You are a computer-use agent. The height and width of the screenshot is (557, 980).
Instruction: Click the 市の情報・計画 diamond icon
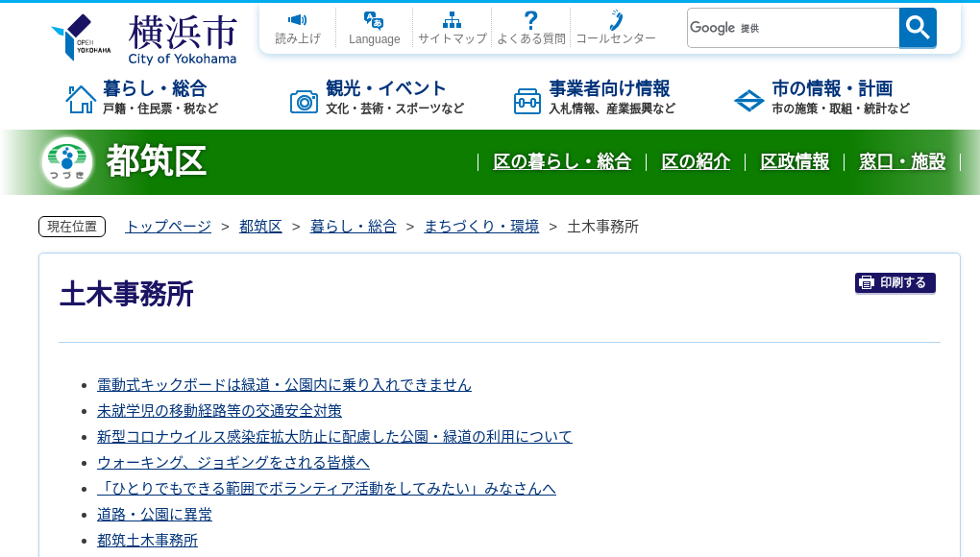[x=748, y=99]
